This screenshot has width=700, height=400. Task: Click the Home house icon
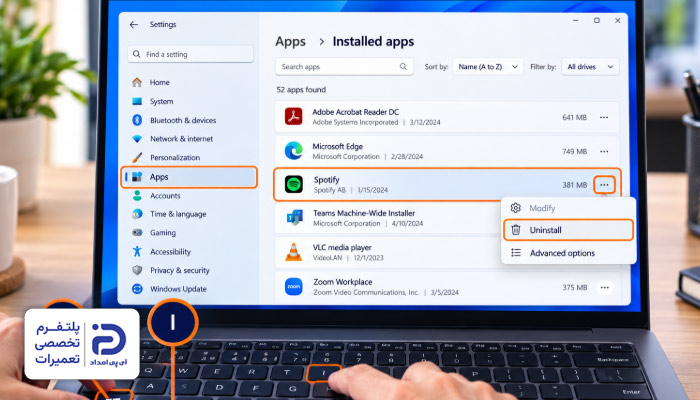137,82
